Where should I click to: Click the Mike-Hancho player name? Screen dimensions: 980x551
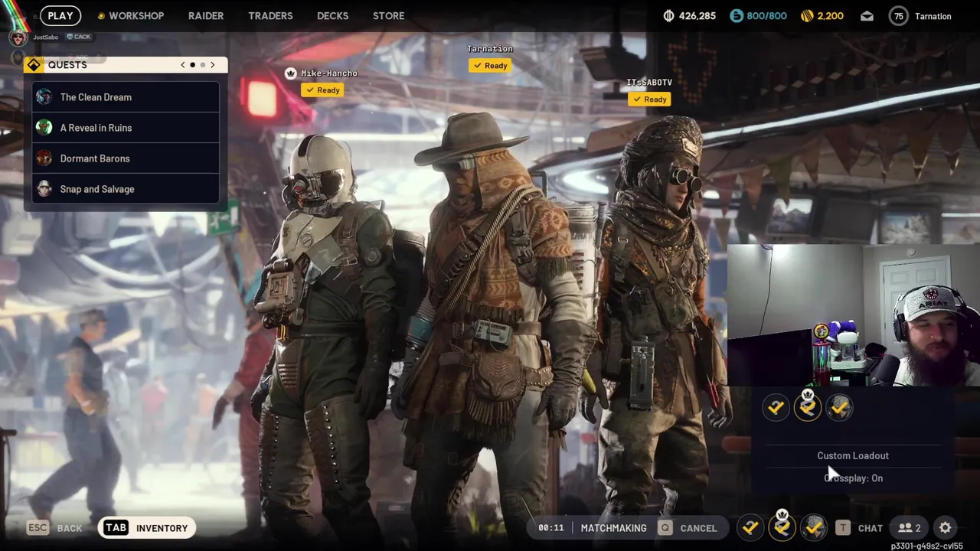pyautogui.click(x=329, y=73)
